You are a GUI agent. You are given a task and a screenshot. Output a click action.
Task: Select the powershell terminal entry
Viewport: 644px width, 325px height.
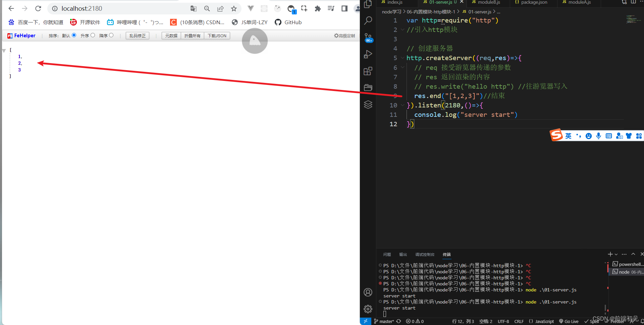627,264
